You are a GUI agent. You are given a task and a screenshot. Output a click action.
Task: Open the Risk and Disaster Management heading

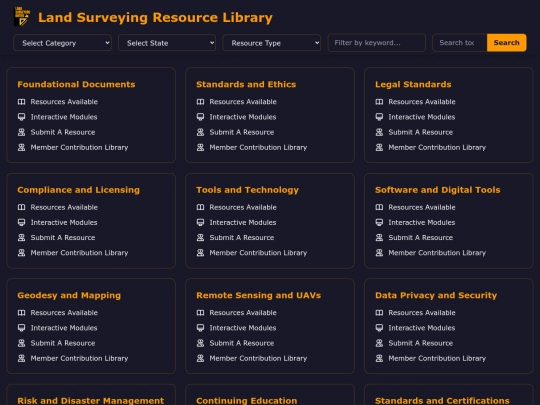[91, 401]
